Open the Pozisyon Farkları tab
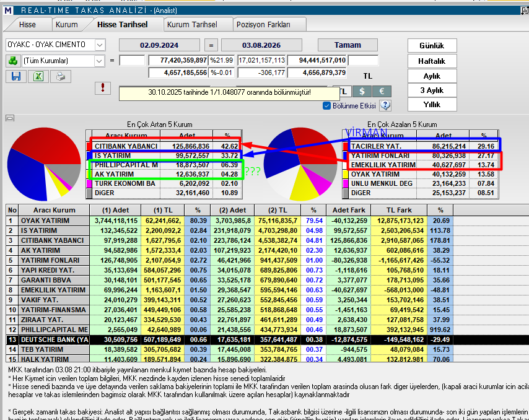This screenshot has width=529, height=420. 263,25
